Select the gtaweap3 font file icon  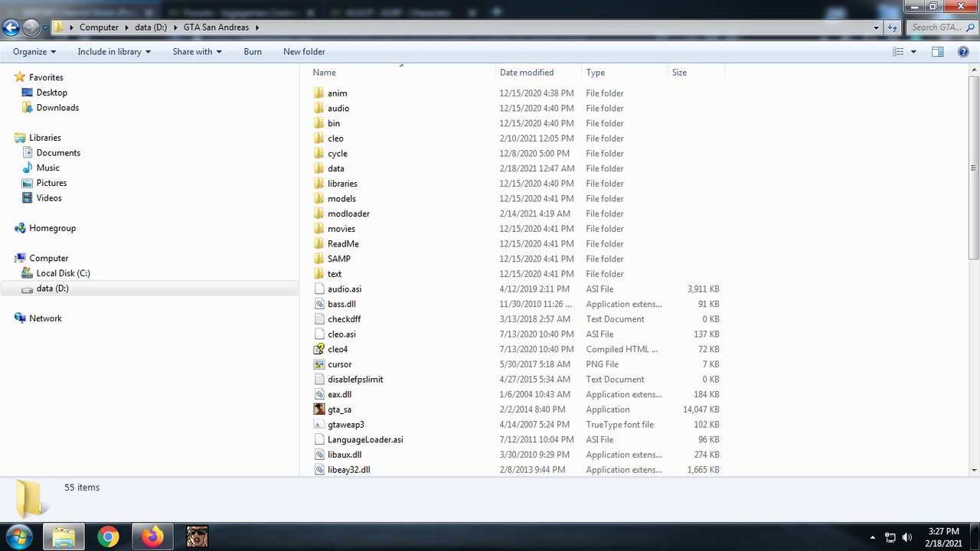tap(319, 425)
